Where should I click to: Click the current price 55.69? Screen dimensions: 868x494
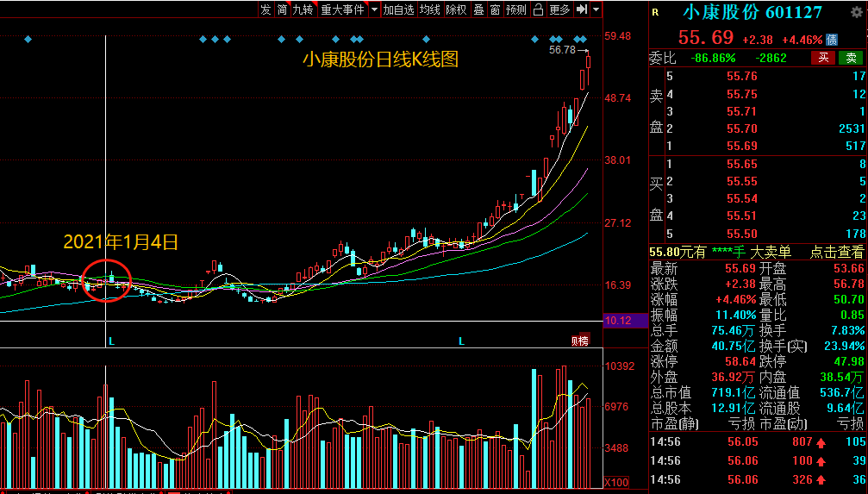(x=706, y=38)
